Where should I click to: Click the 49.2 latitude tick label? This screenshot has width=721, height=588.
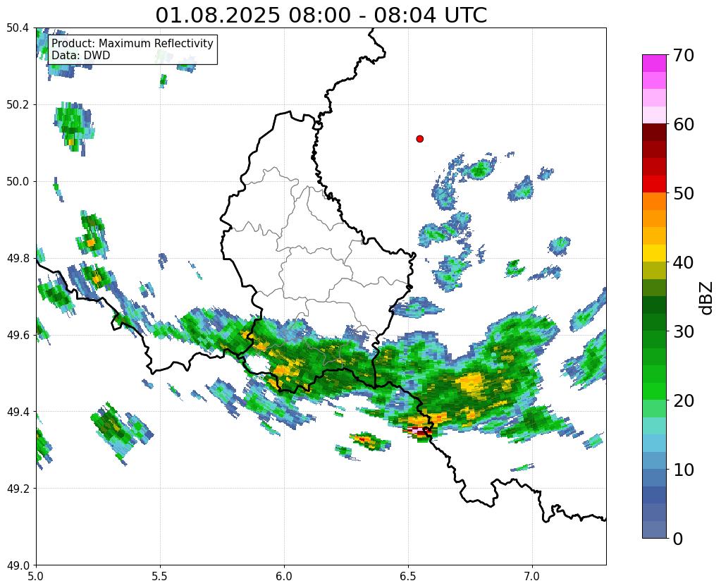tap(18, 489)
